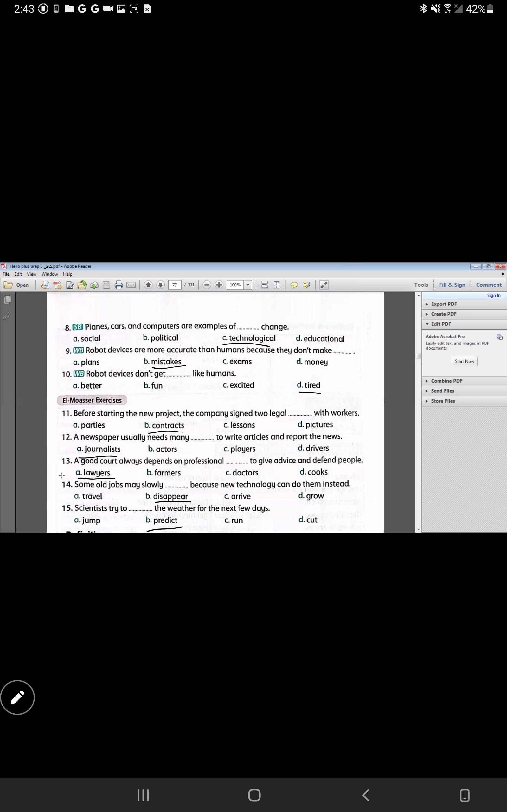This screenshot has height=812, width=507.
Task: Zoom in with the plus button
Action: tap(219, 285)
